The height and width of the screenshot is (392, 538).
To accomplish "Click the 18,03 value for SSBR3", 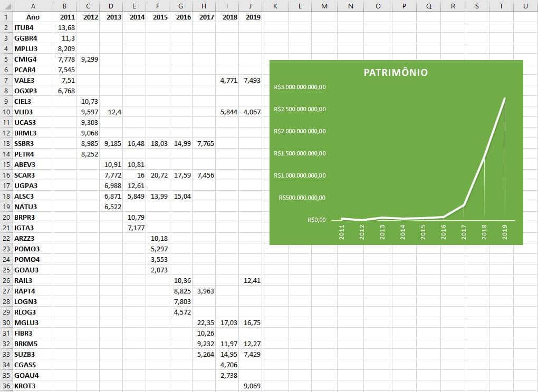I will (x=158, y=143).
